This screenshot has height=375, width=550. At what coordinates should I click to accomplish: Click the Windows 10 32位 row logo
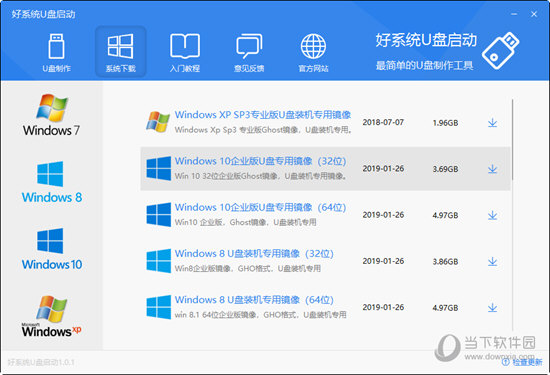[x=159, y=168]
